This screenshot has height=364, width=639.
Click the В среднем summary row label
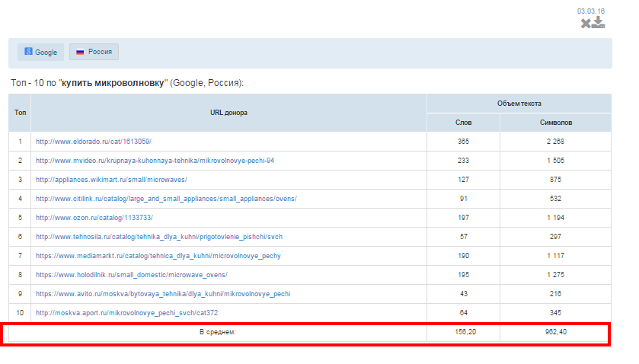click(218, 332)
